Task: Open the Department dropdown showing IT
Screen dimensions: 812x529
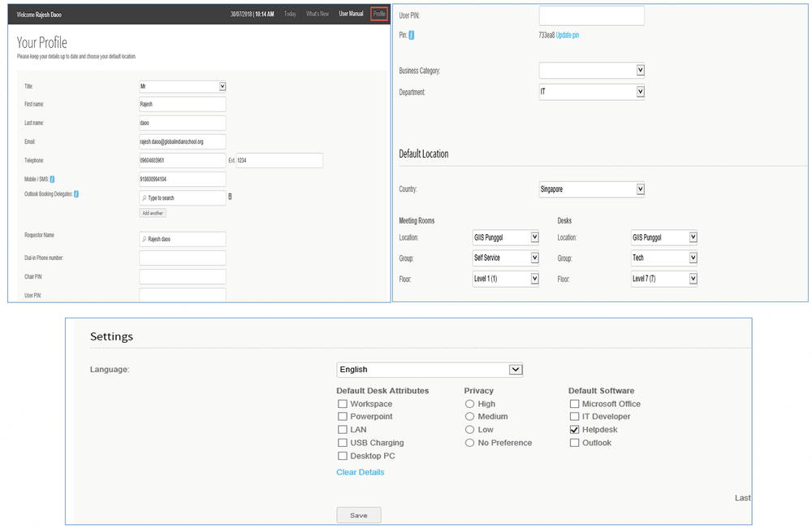Action: click(592, 92)
